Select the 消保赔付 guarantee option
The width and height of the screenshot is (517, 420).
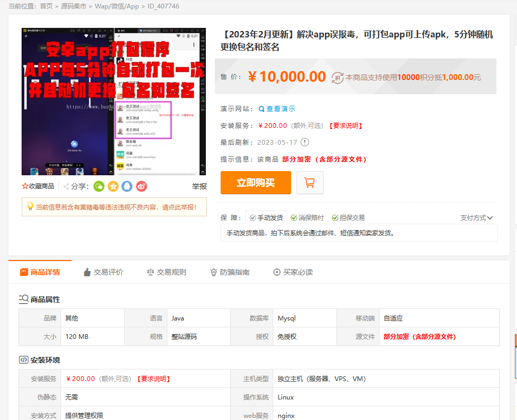coord(307,218)
